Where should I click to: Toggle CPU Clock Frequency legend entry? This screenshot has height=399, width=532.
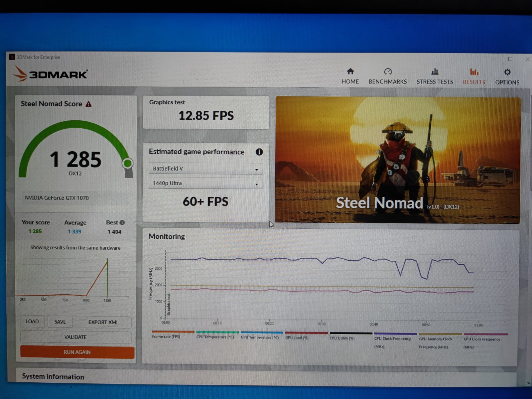[x=395, y=340]
